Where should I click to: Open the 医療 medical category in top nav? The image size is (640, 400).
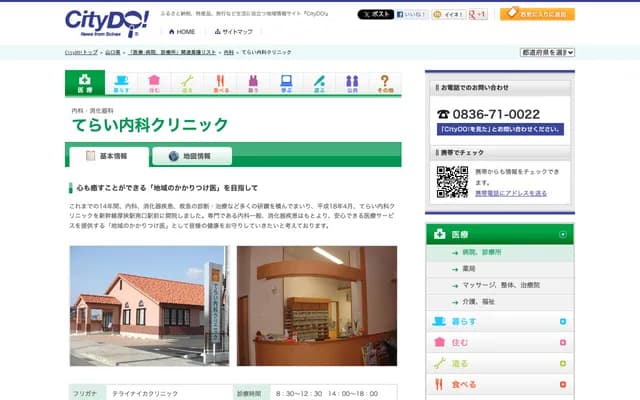click(85, 83)
